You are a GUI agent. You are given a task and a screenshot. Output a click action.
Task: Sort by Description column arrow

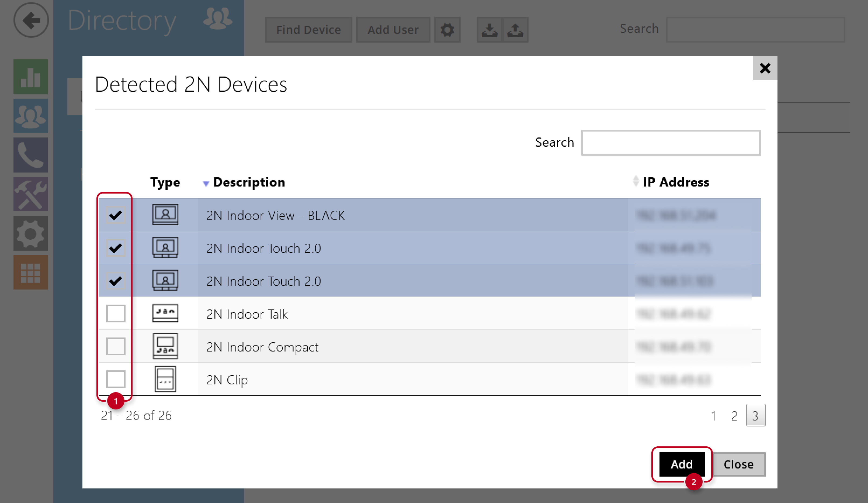click(x=206, y=184)
